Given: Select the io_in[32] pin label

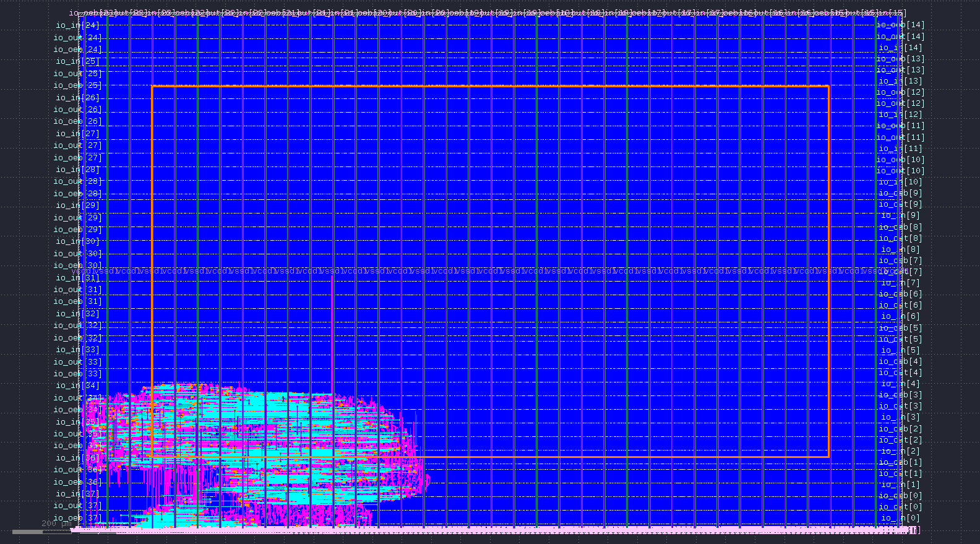Looking at the screenshot, I should tap(78, 314).
